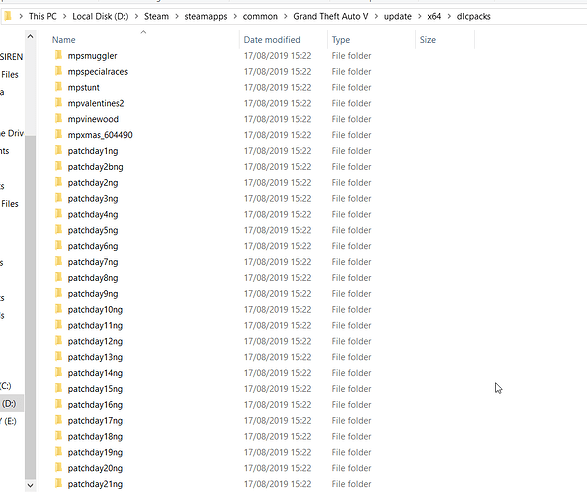The image size is (587, 500).
Task: Go to the steamapps breadcrumb
Action: coord(206,16)
